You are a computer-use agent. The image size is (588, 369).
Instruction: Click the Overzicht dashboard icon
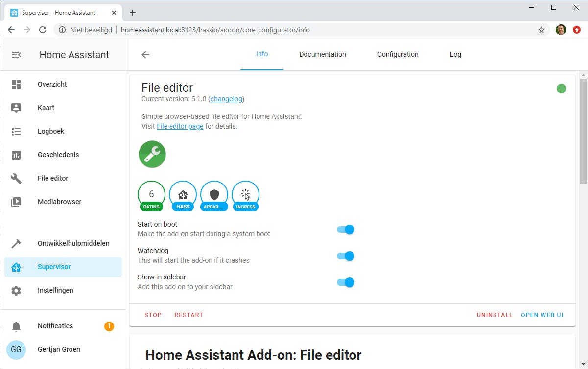click(16, 84)
